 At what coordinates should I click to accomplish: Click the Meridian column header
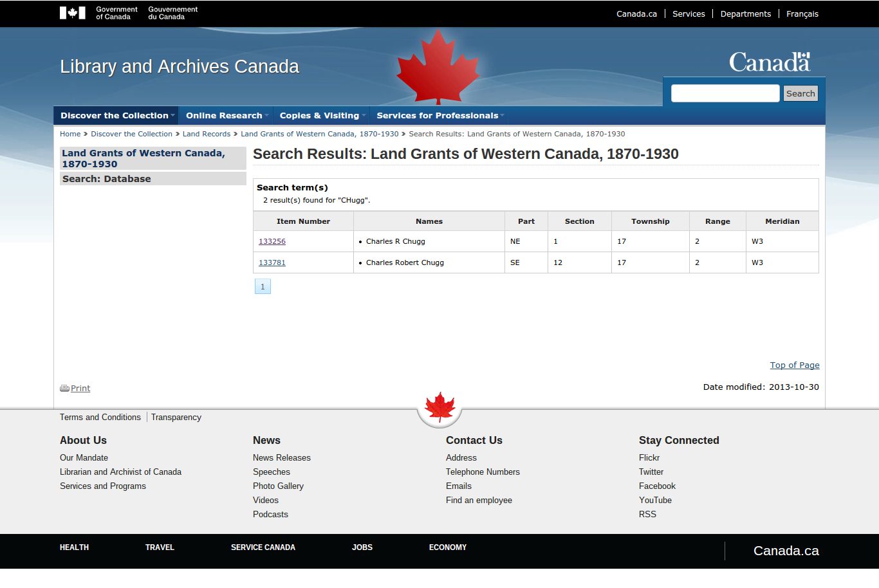[782, 221]
